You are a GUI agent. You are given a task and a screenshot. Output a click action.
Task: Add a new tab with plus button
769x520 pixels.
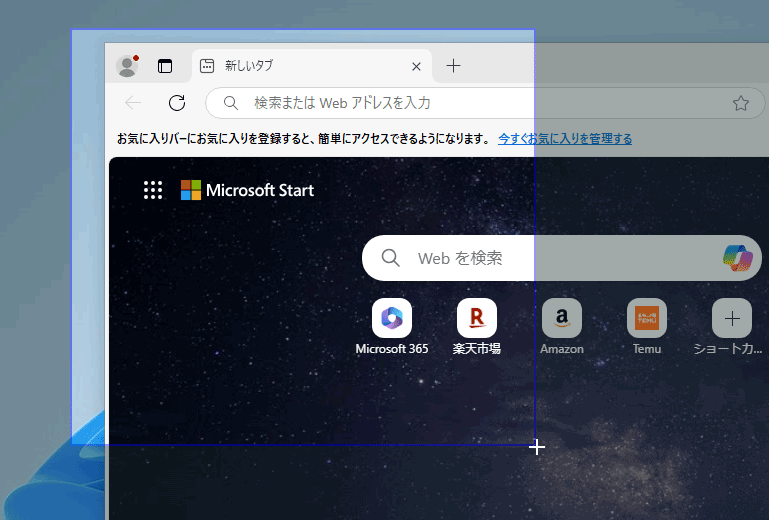click(453, 66)
